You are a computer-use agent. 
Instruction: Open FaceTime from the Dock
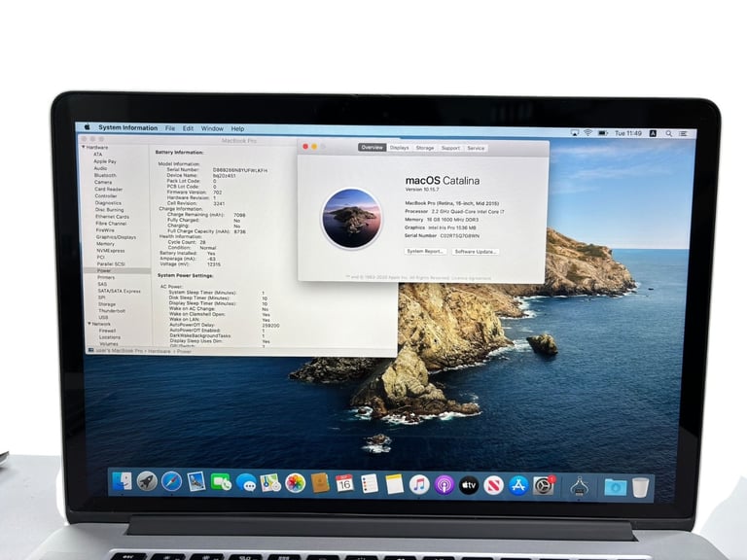(221, 482)
